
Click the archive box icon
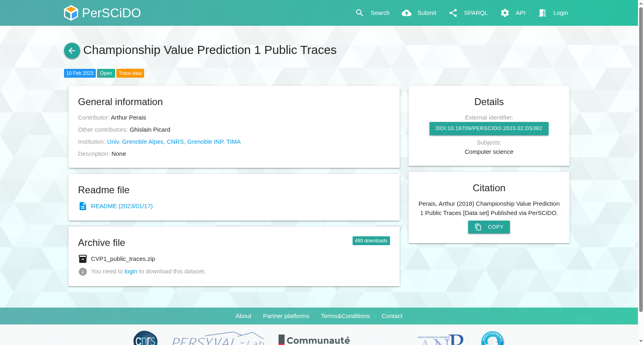[83, 259]
